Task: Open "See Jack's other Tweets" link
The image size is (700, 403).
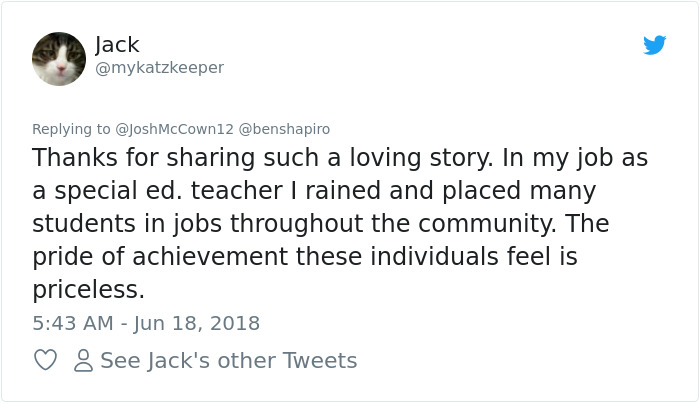Action: pyautogui.click(x=228, y=360)
